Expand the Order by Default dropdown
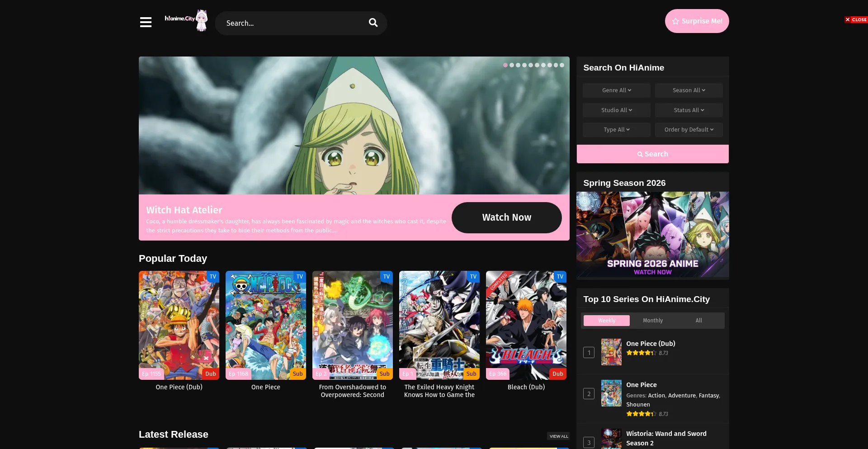 [689, 130]
